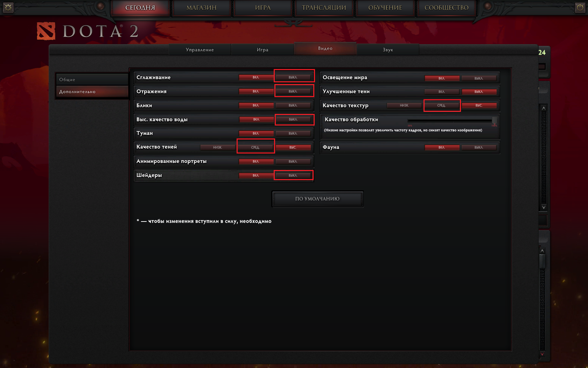Viewport: 588px width, 368px height.
Task: Open the Обучение top tab
Action: [385, 8]
